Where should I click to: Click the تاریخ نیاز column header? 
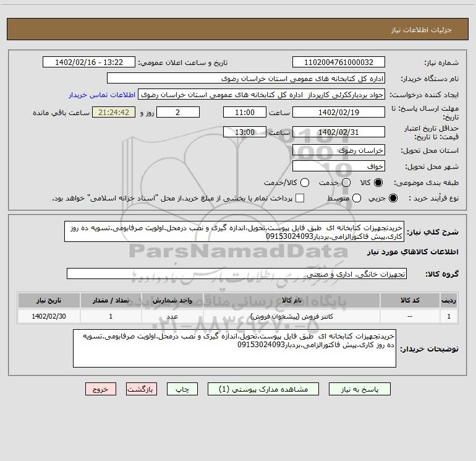49,300
